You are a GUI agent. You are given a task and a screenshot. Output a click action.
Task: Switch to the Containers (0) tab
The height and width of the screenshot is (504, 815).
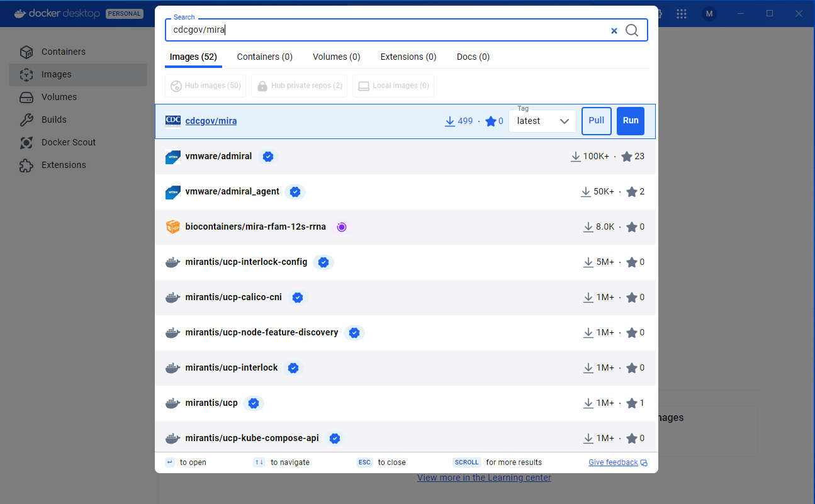[265, 57]
